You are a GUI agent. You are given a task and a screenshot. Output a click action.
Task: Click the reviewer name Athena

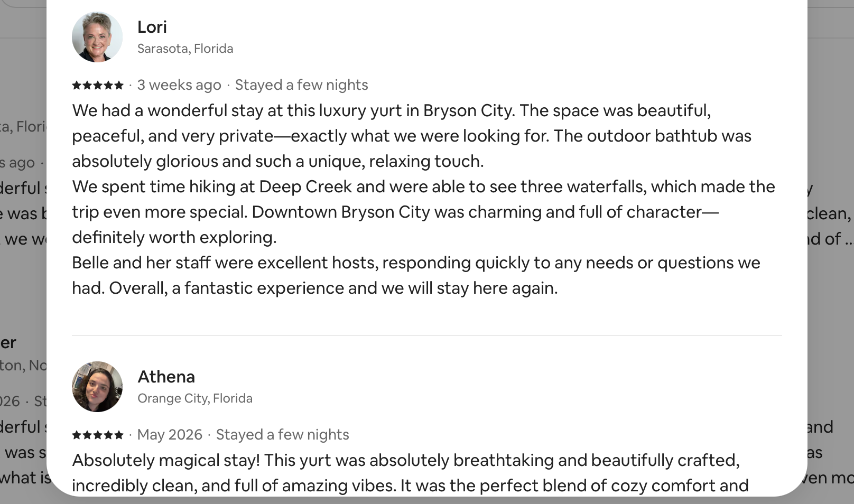coord(166,377)
